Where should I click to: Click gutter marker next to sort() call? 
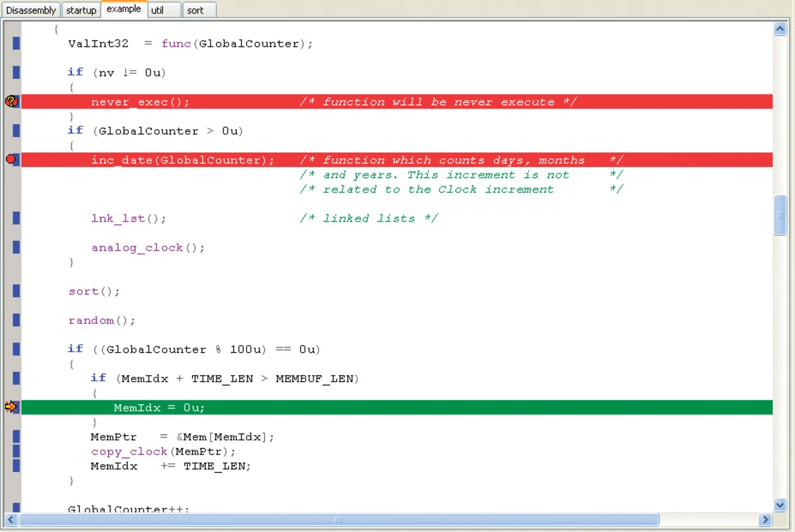click(16, 291)
